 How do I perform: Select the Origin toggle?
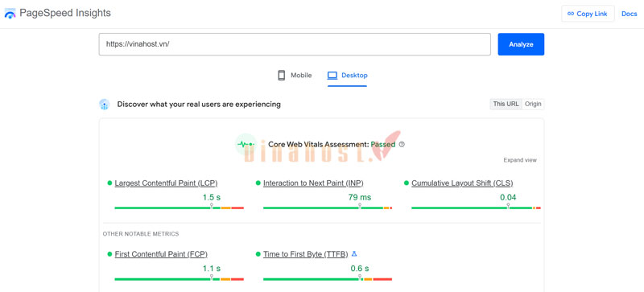533,104
